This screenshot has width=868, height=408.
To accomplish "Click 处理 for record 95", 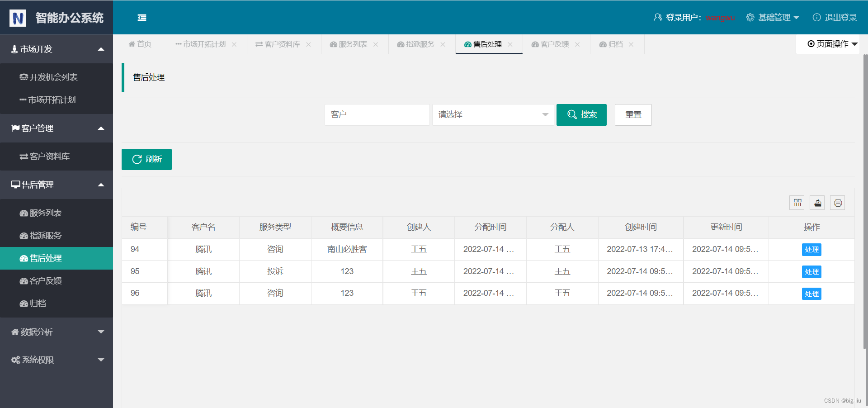I will click(x=811, y=272).
